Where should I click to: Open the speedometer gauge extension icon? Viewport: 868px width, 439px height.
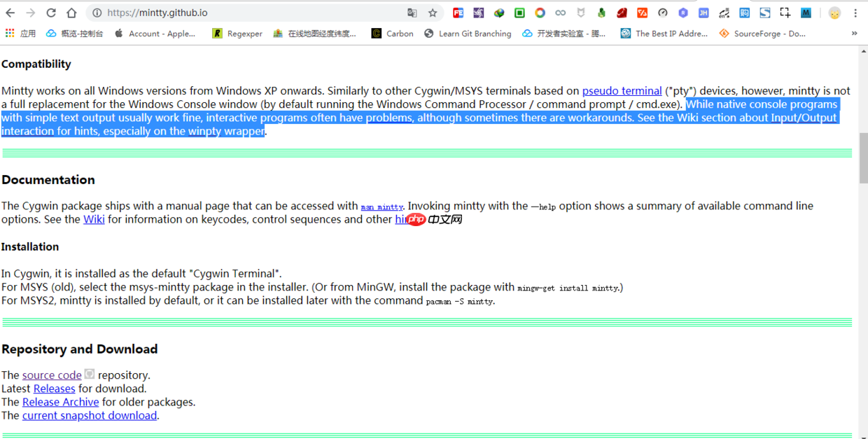[x=662, y=13]
